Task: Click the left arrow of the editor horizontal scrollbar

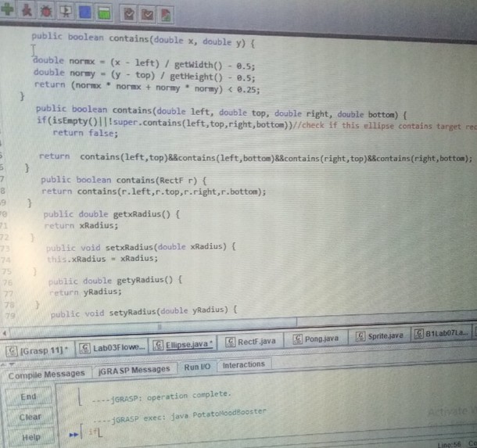Action: point(4,333)
